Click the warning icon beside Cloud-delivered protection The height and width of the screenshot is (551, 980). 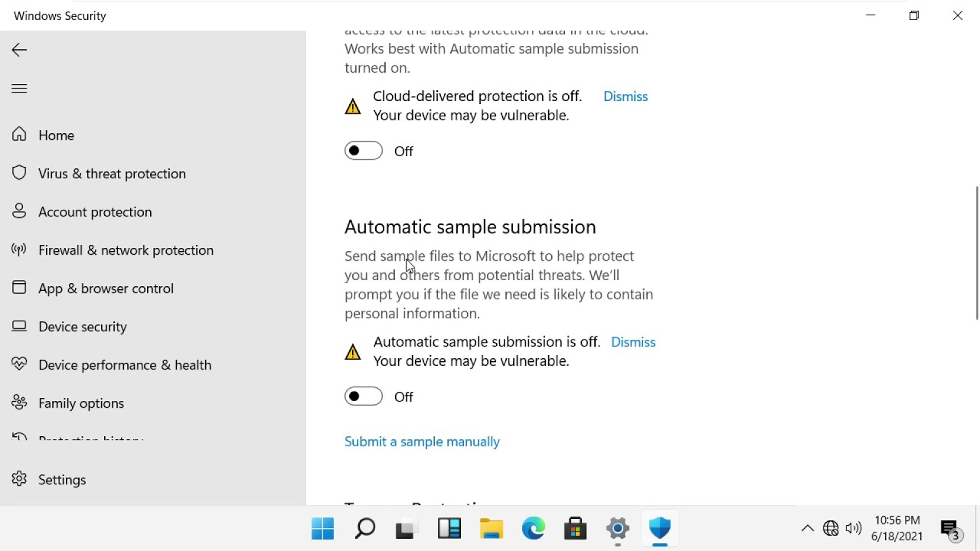352,106
